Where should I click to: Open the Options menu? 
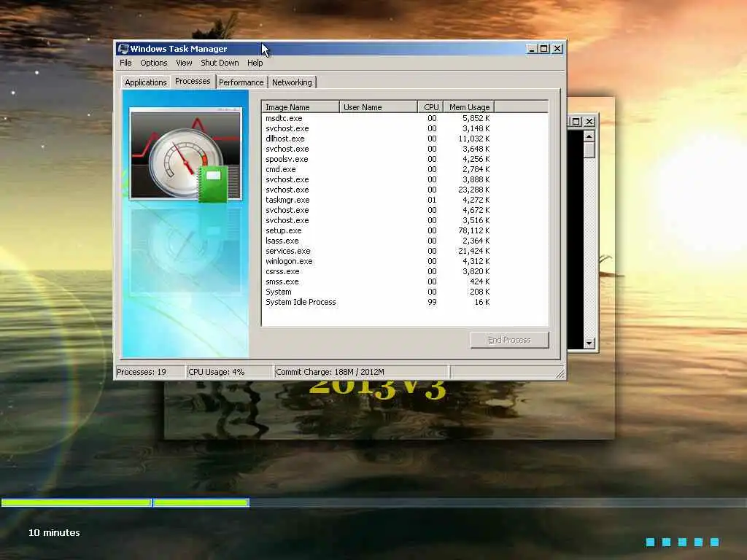coord(153,63)
